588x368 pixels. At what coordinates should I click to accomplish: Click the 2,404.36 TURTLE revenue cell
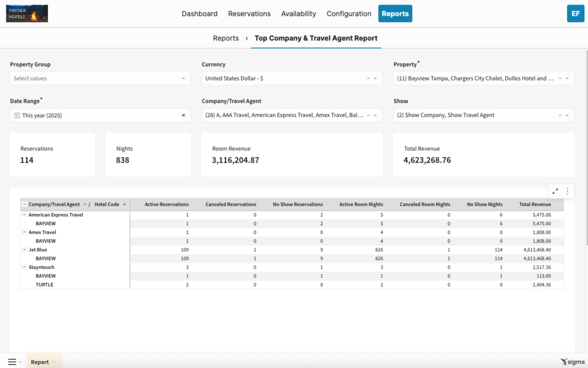point(541,285)
